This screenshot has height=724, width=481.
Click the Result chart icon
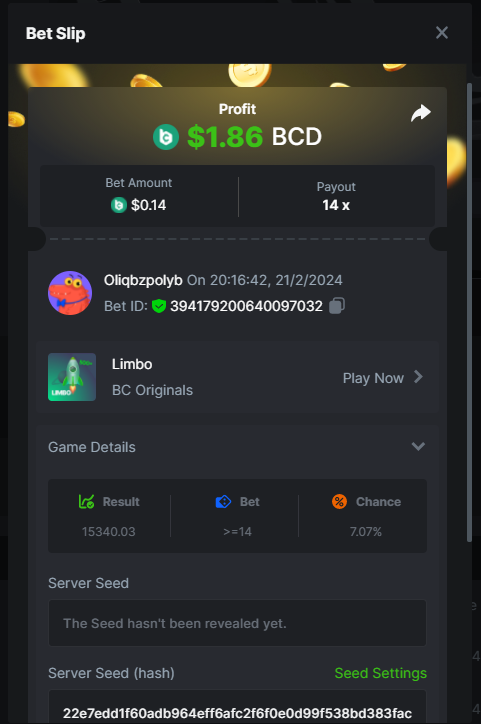pyautogui.click(x=86, y=501)
